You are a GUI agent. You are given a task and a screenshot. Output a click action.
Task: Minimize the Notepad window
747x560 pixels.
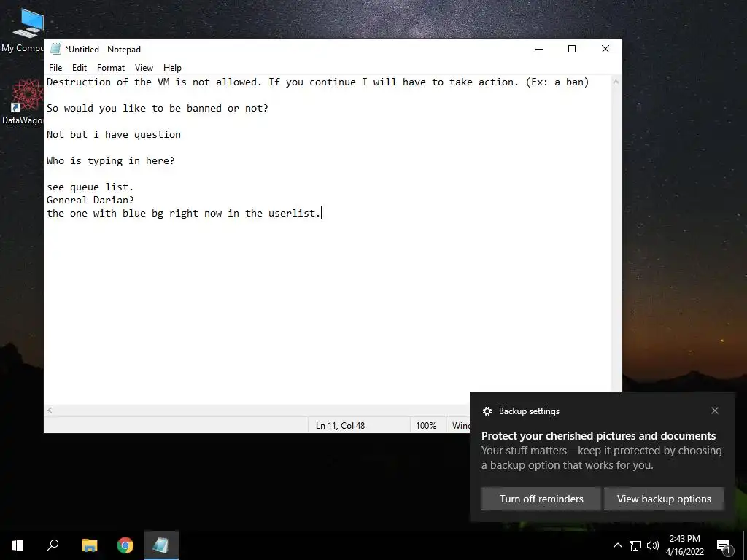click(x=539, y=49)
